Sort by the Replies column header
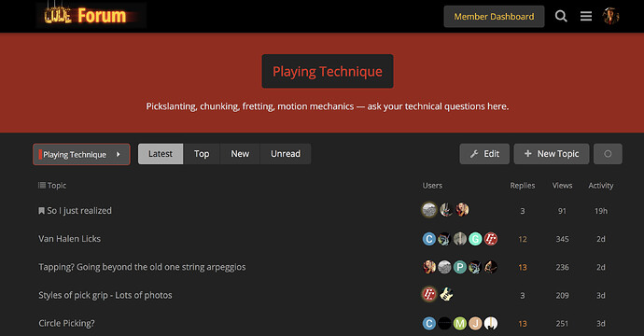Screen dimensions: 644x336 523,186
